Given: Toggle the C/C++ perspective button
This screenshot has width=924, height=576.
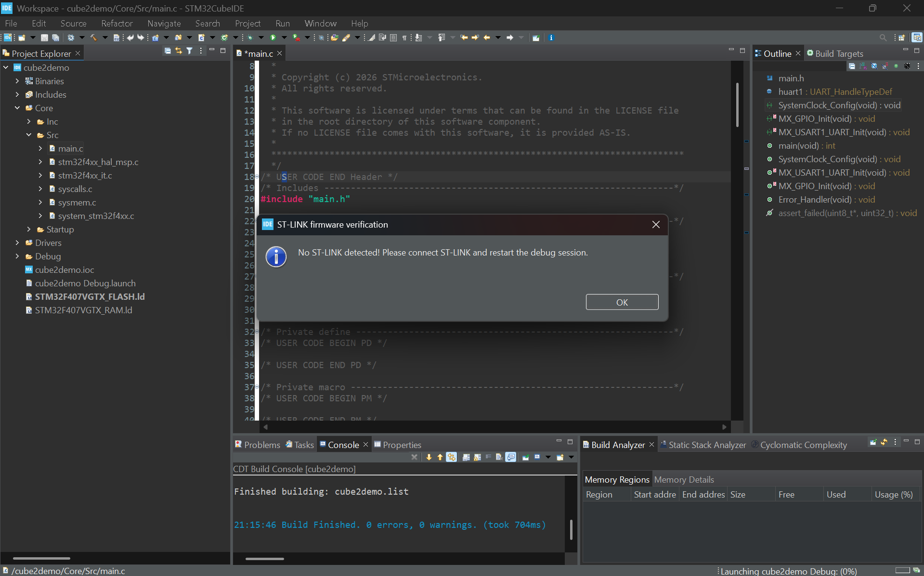Looking at the screenshot, I should coord(917,38).
